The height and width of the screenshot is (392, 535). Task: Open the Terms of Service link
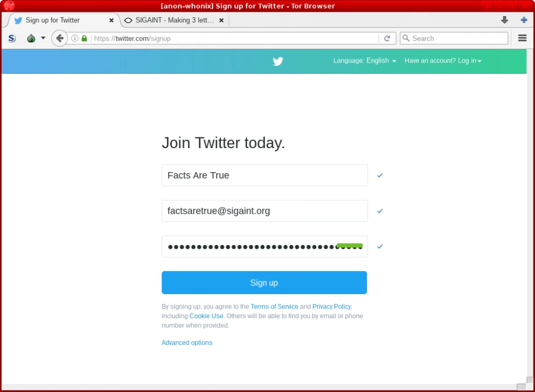tap(274, 306)
